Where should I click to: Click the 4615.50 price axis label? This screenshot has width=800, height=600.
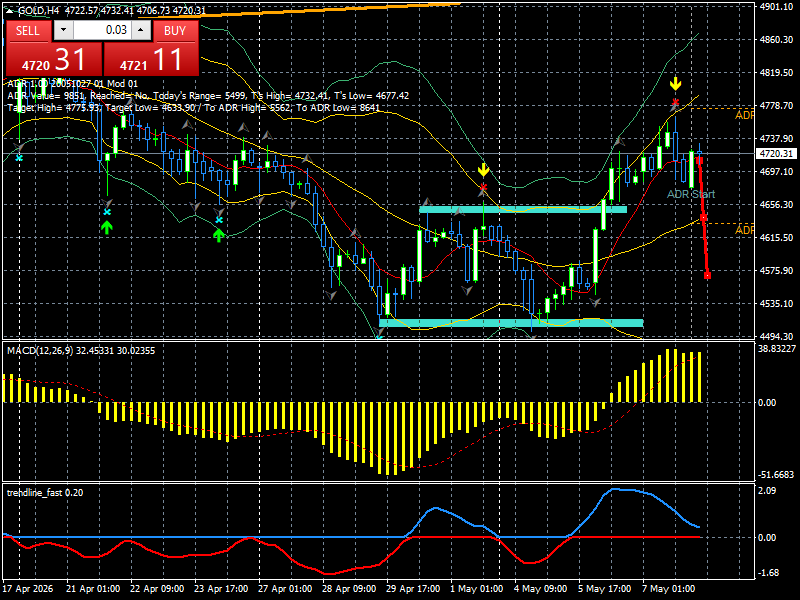point(776,237)
